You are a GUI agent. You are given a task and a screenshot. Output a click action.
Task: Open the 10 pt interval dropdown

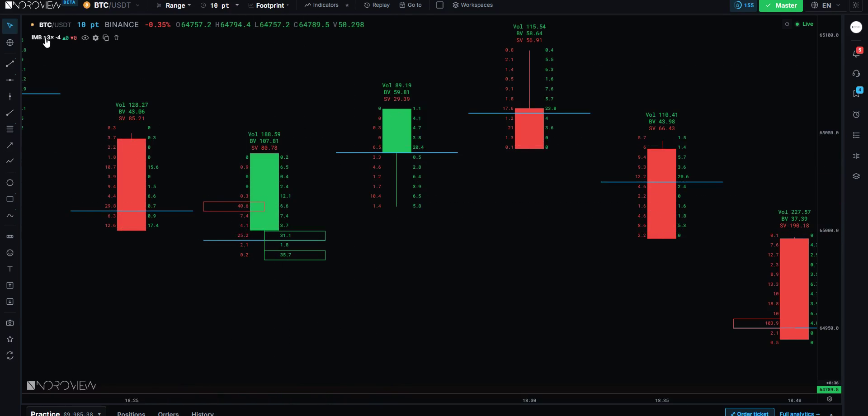click(x=219, y=5)
